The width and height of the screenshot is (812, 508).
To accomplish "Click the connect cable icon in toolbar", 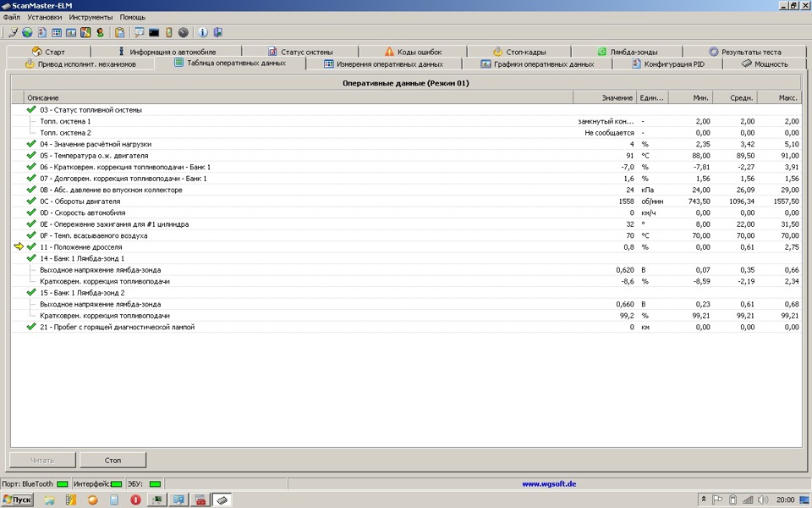I will [12, 33].
